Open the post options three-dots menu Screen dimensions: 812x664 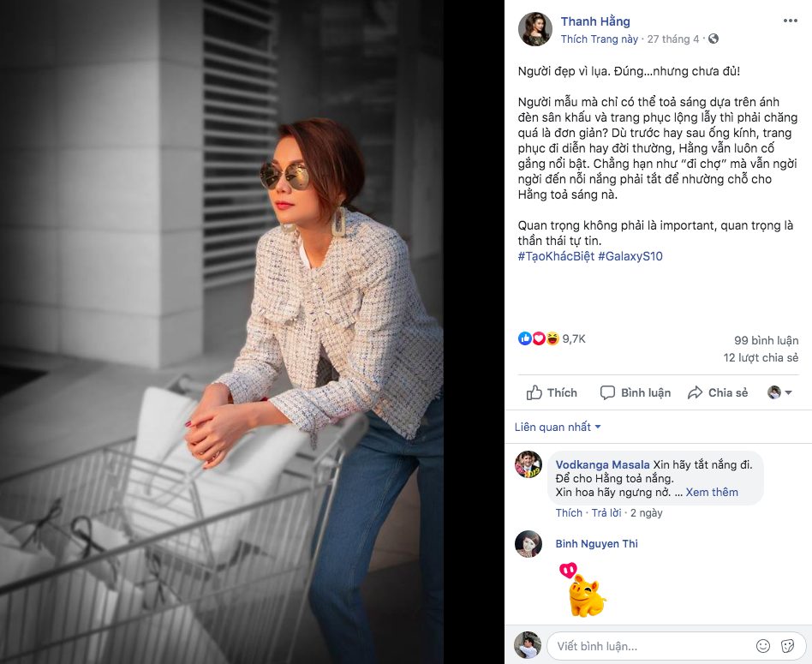click(x=790, y=21)
